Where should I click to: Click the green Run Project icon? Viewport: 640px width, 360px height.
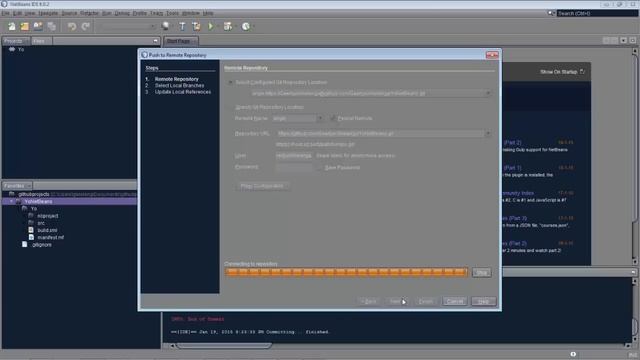click(x=211, y=27)
